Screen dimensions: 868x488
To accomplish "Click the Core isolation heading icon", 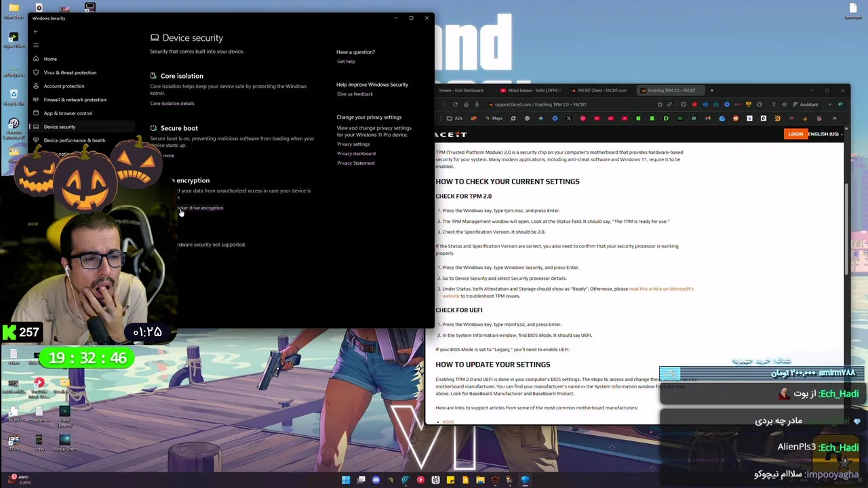I will click(154, 76).
